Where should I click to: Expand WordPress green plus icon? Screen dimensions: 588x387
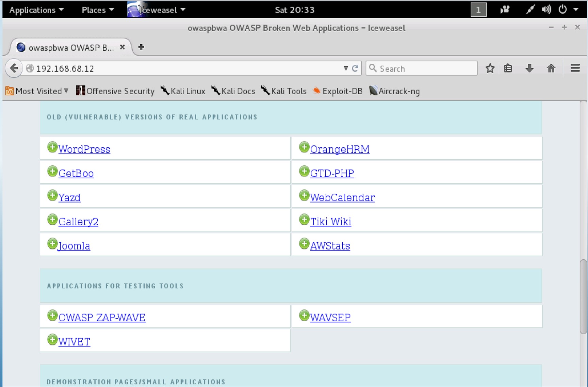pyautogui.click(x=52, y=147)
